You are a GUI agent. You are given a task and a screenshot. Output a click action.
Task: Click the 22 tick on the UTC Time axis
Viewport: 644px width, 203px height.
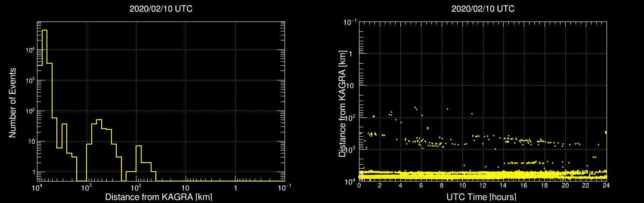(586, 185)
